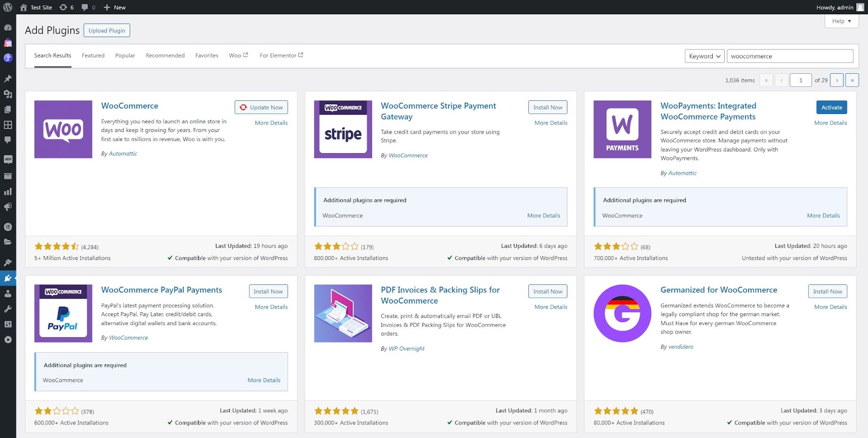
Task: Click the Upload Plugin button
Action: click(x=107, y=30)
